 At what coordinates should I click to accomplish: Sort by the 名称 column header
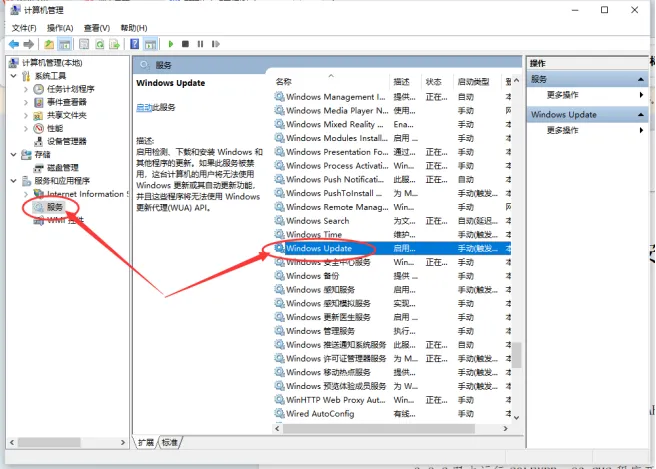click(x=284, y=82)
